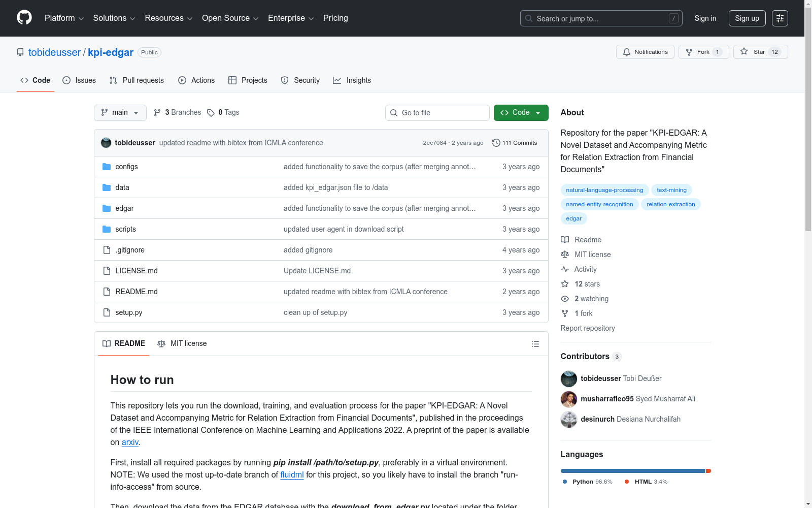Click the Report repository link
This screenshot has height=508, width=812.
(588, 328)
